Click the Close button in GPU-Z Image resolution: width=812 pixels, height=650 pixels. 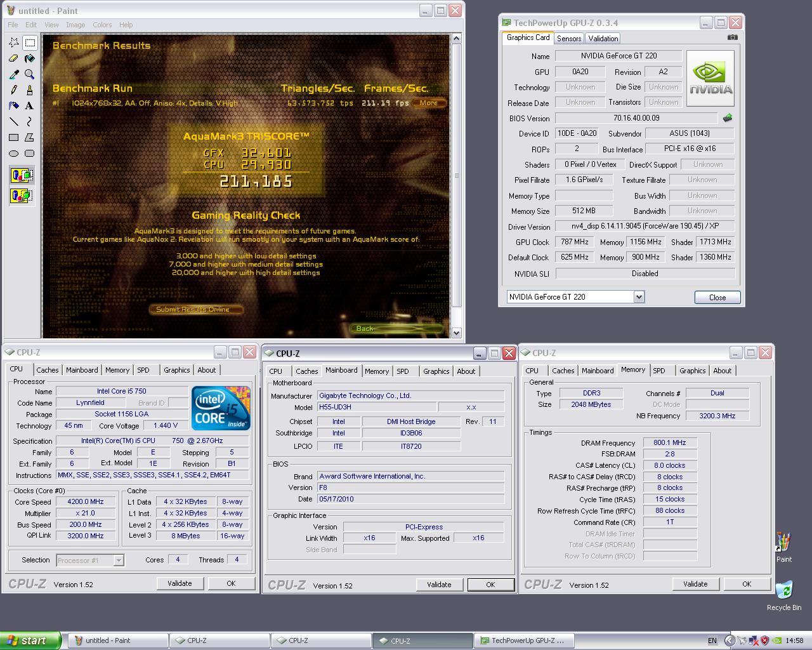717,297
